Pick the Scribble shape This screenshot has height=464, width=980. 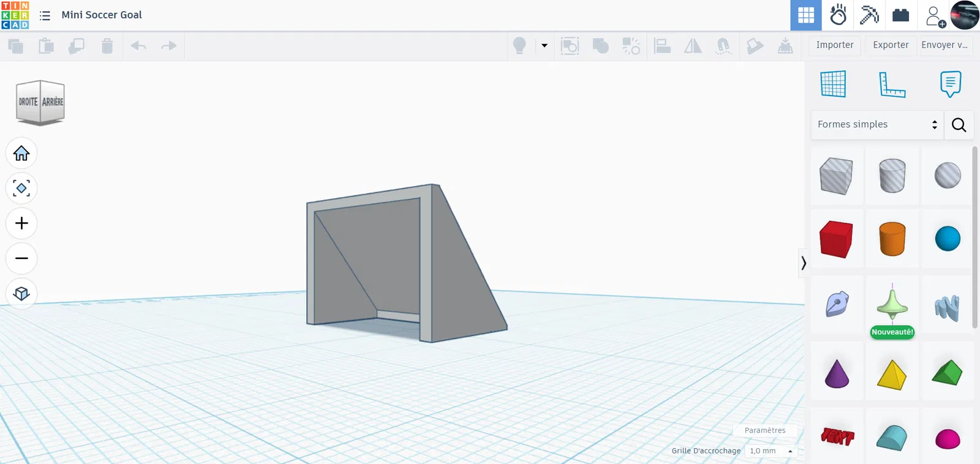pos(837,304)
